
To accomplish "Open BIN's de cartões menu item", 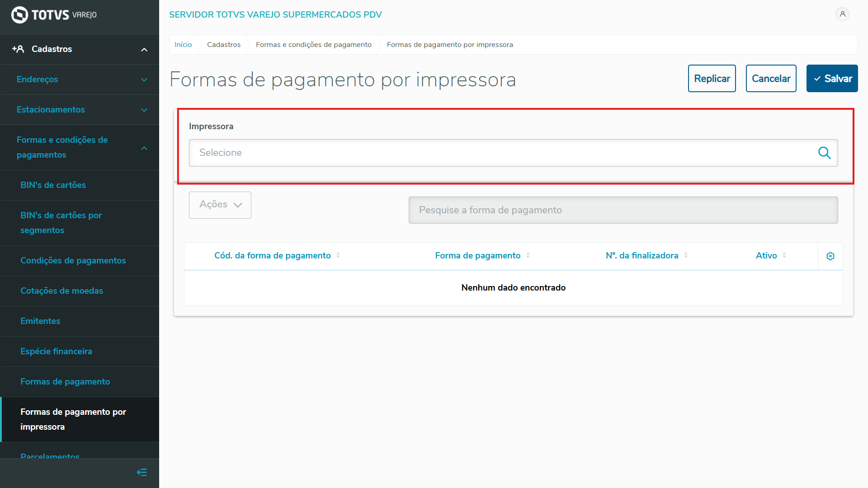I will tap(53, 185).
